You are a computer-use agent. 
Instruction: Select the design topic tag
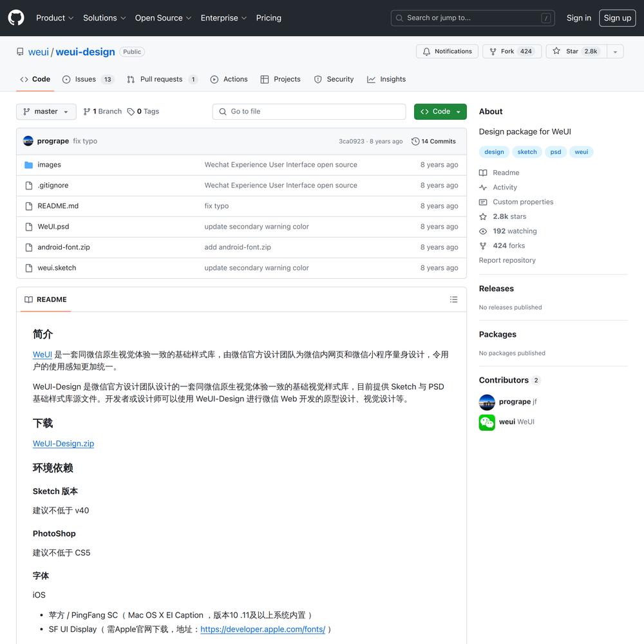coord(494,152)
